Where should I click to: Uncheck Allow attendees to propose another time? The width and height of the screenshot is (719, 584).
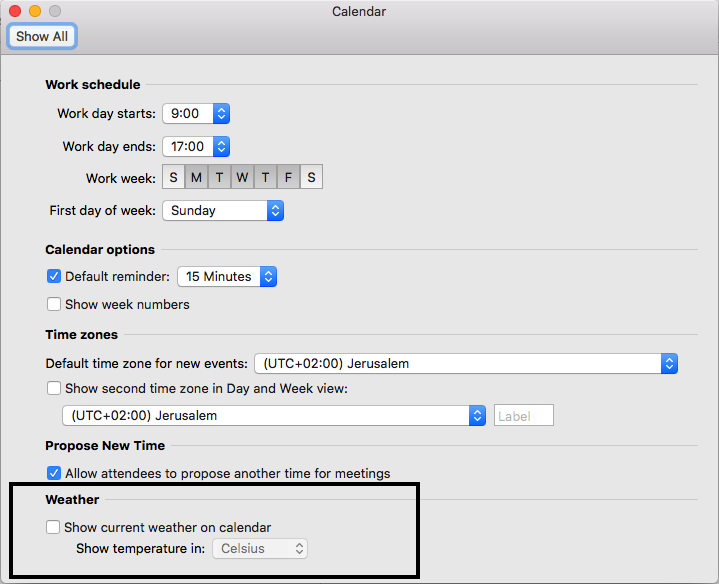(54, 473)
